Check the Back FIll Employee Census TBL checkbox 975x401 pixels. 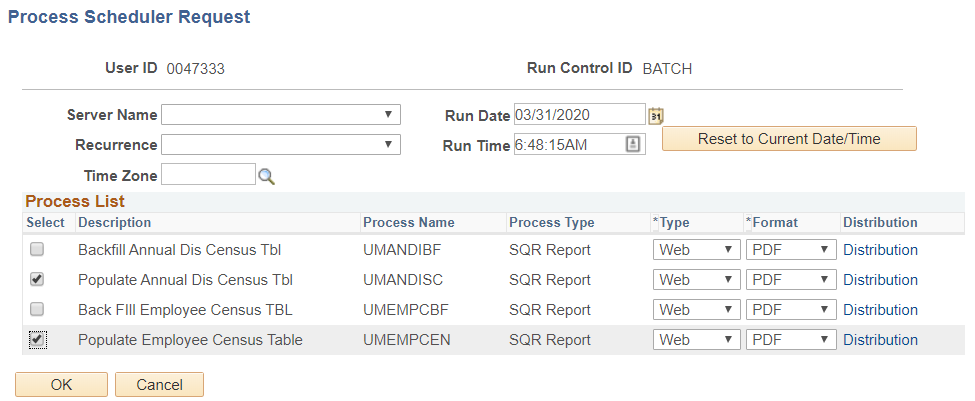(x=37, y=309)
